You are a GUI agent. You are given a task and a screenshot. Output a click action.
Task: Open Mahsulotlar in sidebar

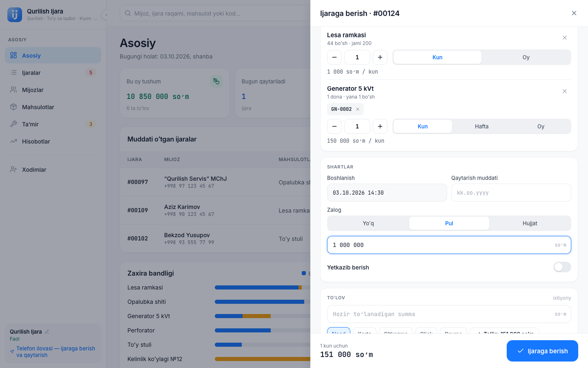[x=53, y=107]
